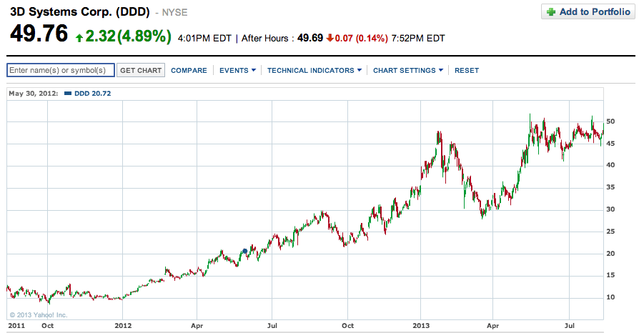This screenshot has height=333, width=644.
Task: Click the green up arrow beside 2.32
Action: (79, 37)
